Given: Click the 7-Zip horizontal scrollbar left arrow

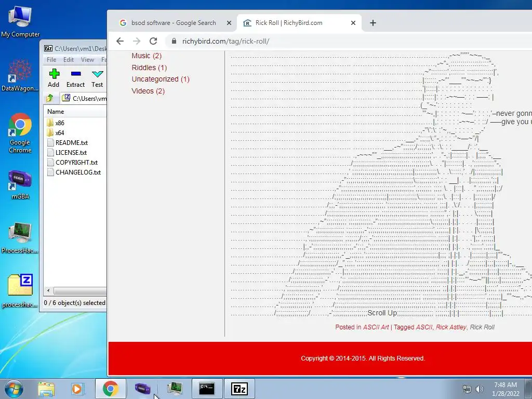Looking at the screenshot, I should pyautogui.click(x=48, y=290).
